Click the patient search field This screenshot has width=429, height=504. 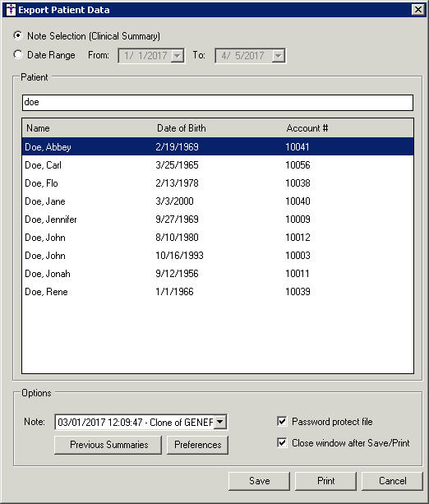click(x=218, y=103)
